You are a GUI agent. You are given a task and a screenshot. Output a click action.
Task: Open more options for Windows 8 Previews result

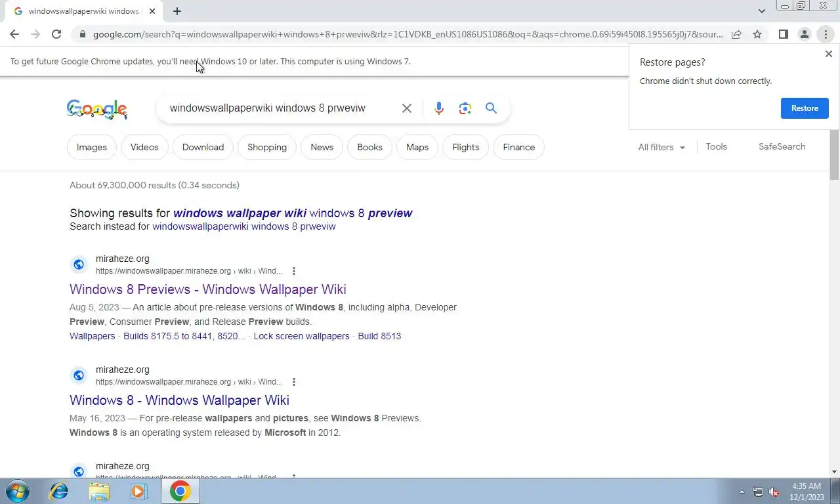[294, 271]
